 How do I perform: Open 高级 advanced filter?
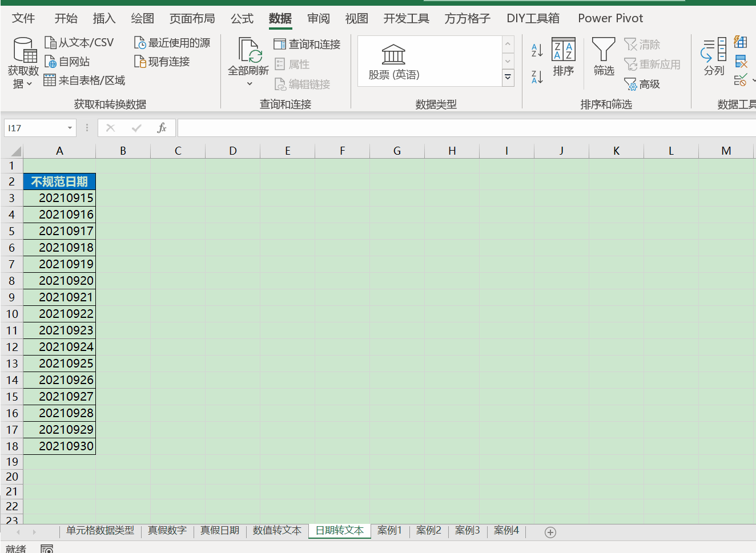(x=651, y=84)
